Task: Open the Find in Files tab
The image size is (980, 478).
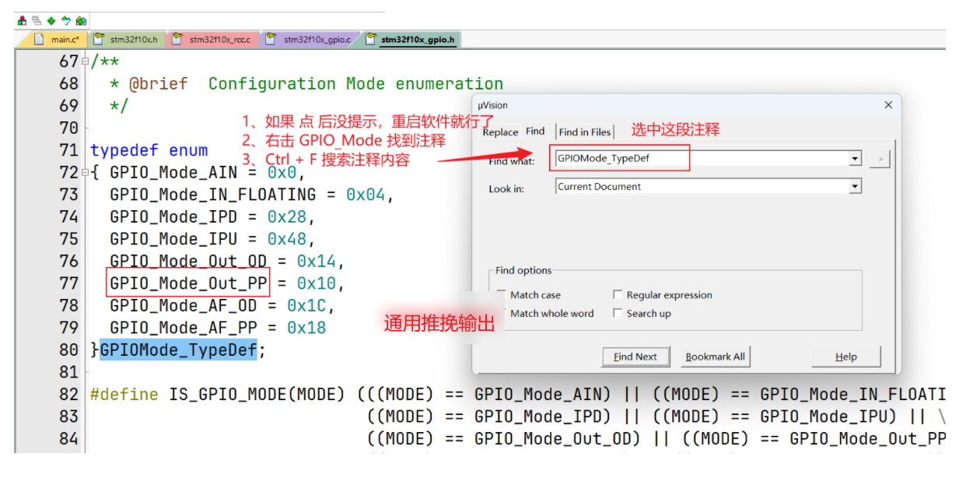Action: click(x=585, y=132)
